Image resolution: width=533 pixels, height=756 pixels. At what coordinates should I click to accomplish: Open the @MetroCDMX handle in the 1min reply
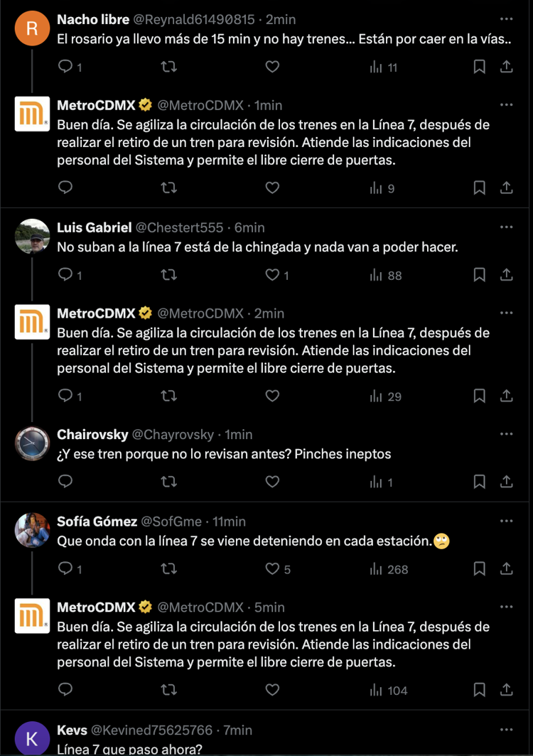[x=200, y=105]
